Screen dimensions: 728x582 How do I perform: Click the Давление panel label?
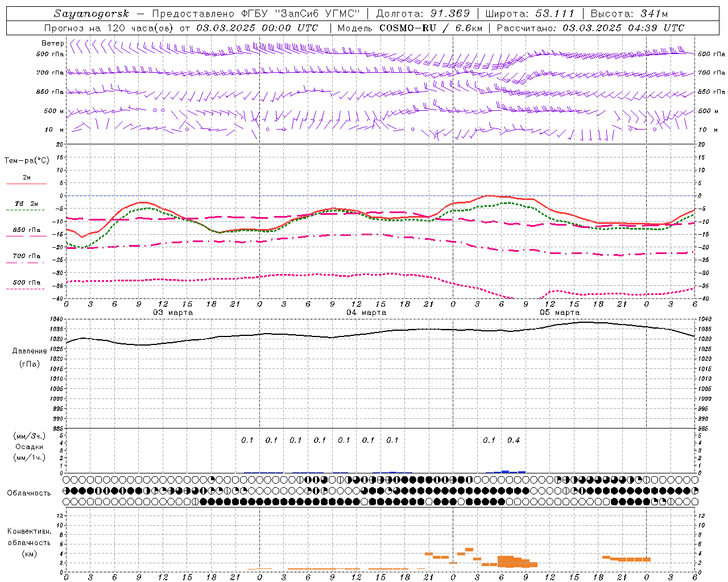pos(28,351)
